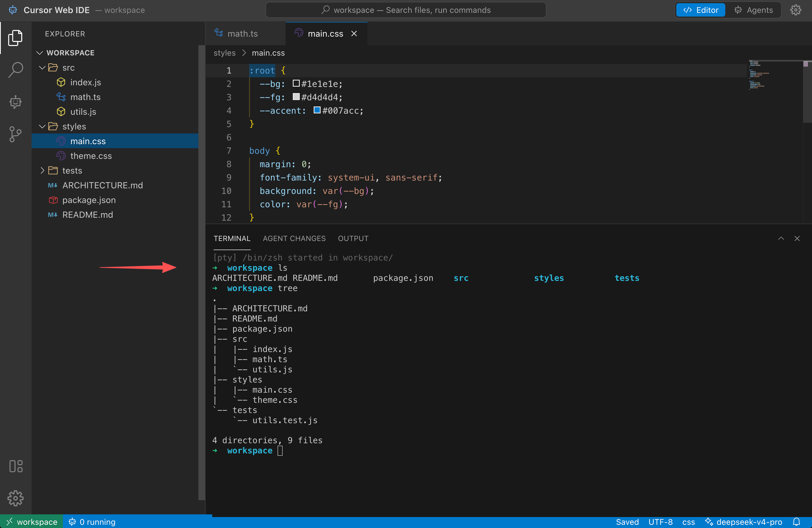The width and height of the screenshot is (812, 528).
Task: Maximize the terminal panel with chevron up
Action: click(781, 238)
